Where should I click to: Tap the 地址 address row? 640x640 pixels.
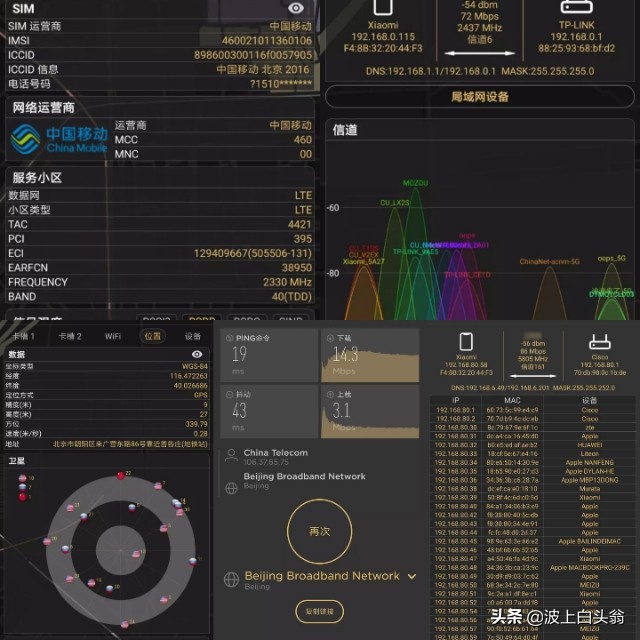(x=107, y=444)
